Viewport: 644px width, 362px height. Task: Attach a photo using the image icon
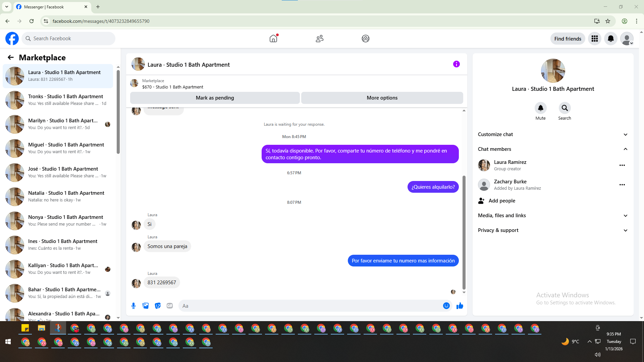pyautogui.click(x=146, y=306)
